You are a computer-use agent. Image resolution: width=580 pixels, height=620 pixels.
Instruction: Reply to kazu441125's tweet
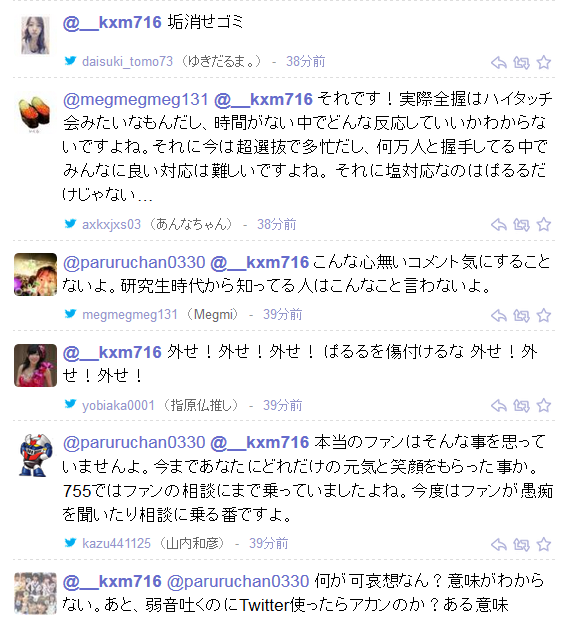(x=499, y=544)
